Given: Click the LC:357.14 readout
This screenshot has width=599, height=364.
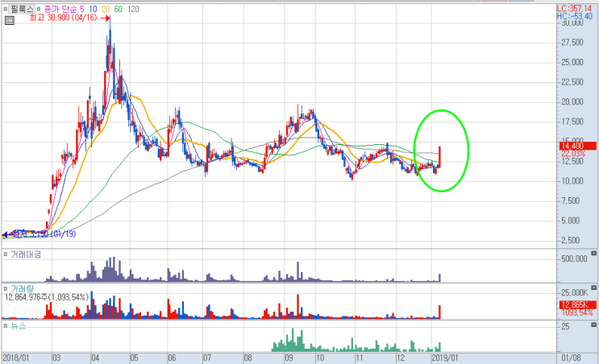Looking at the screenshot, I should (x=574, y=8).
